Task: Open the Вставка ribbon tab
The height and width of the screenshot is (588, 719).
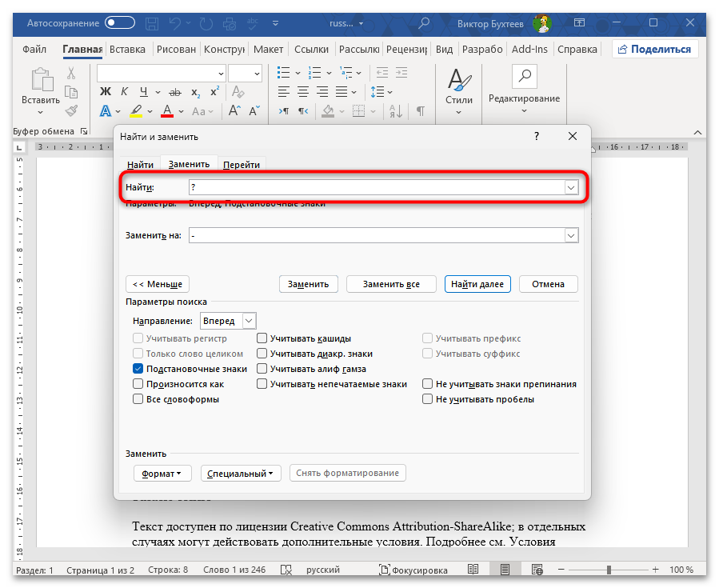Action: (x=127, y=50)
